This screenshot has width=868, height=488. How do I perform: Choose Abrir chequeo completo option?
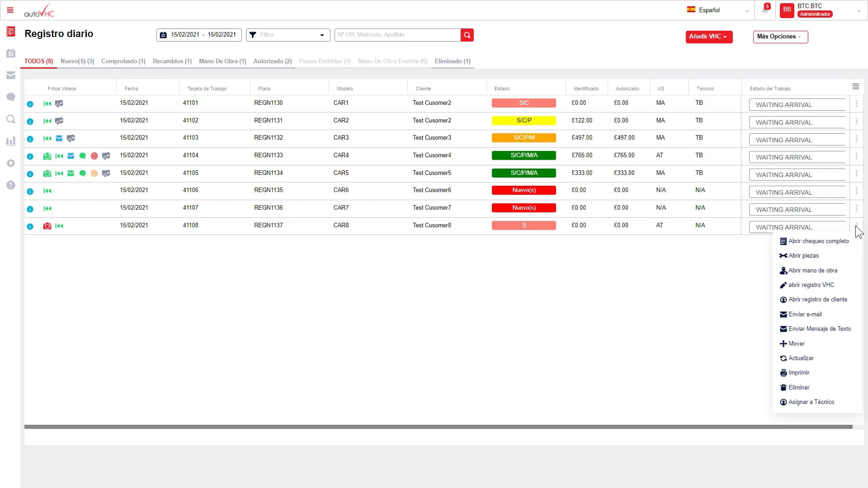pyautogui.click(x=818, y=241)
